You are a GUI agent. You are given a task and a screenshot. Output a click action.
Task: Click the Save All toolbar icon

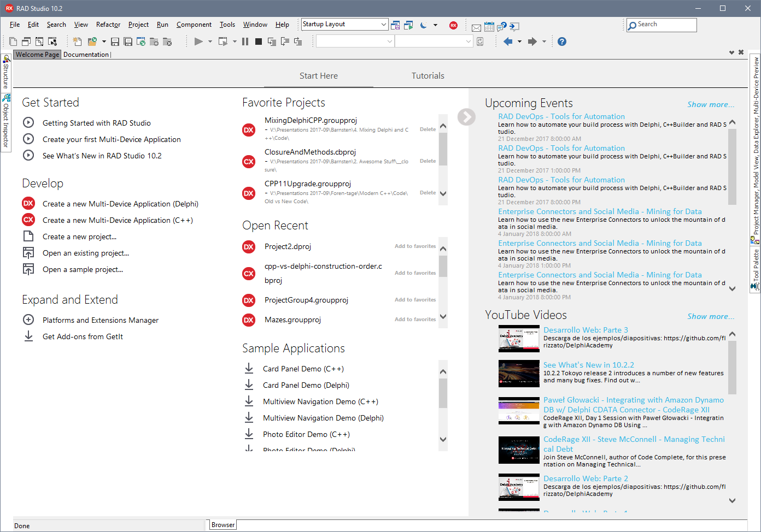pos(128,42)
